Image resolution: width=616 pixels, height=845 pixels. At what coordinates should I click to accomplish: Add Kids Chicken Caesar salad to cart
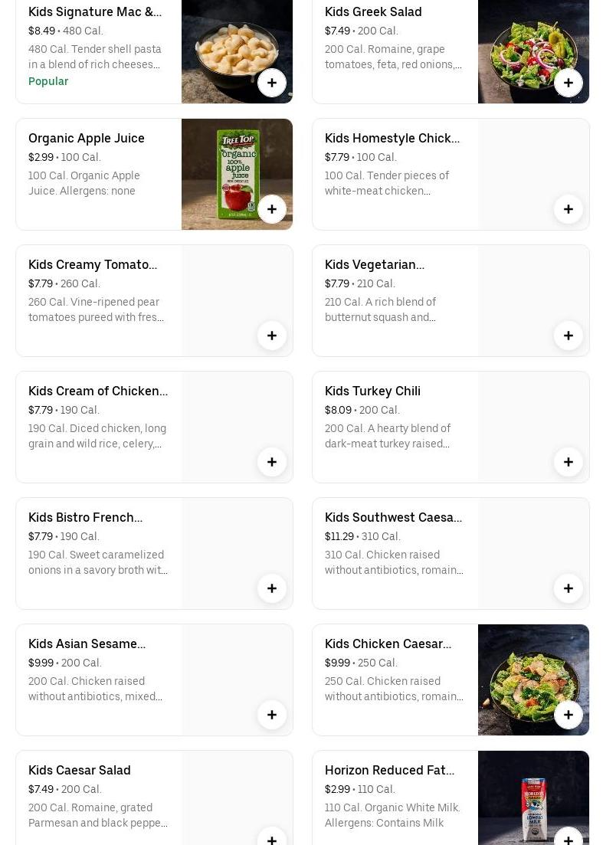click(x=568, y=715)
